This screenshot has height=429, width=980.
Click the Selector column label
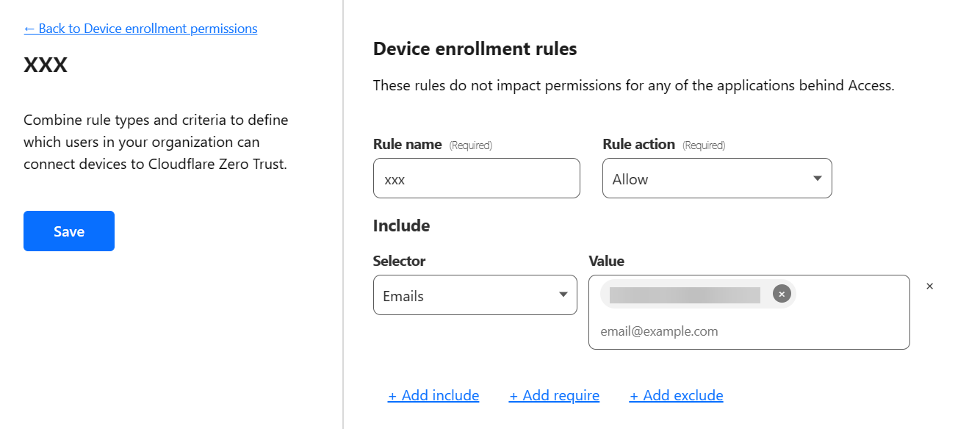click(x=399, y=261)
